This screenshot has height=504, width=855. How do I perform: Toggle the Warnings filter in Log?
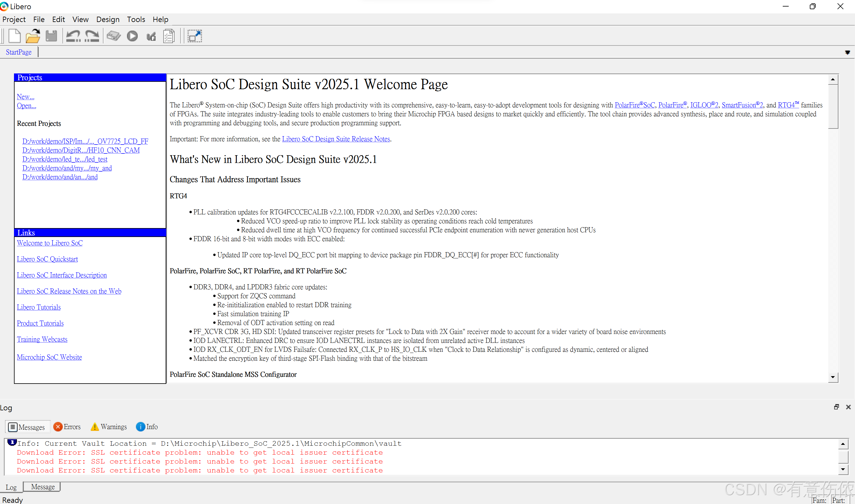coord(109,427)
